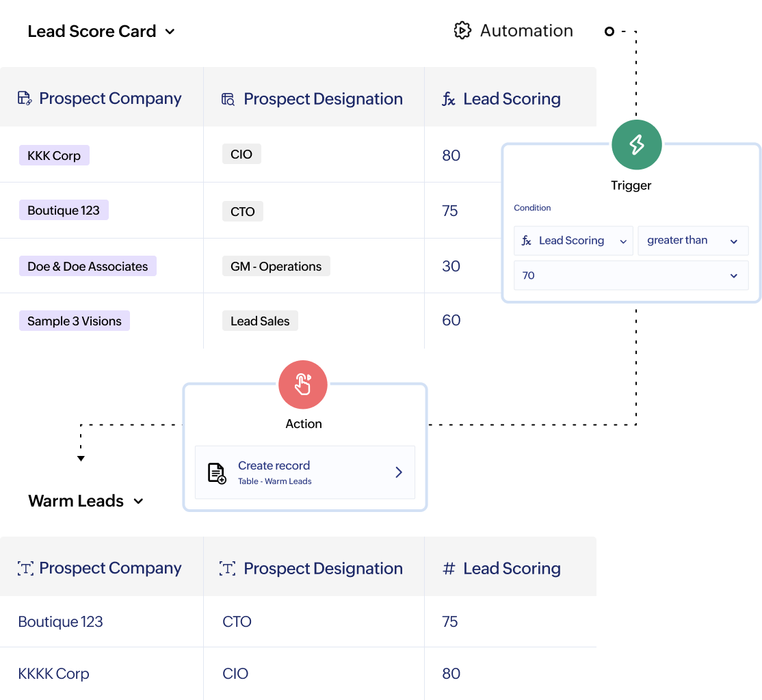Click the Create record document icon
Viewport: 762px width, 700px height.
217,473
